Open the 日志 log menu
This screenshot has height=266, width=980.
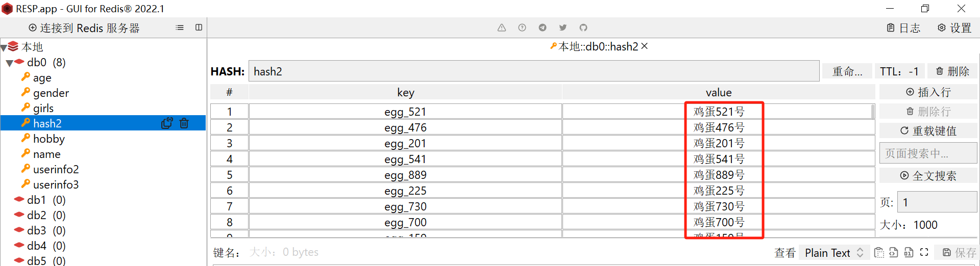(x=903, y=28)
